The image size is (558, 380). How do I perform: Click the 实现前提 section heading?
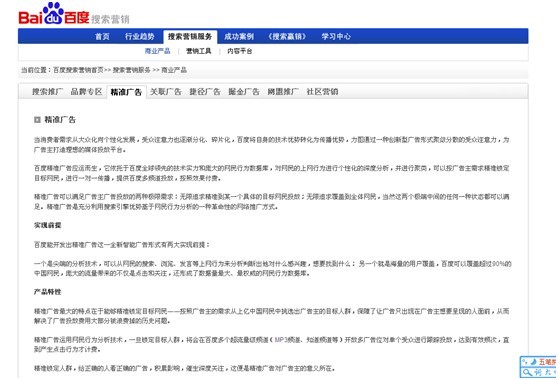pos(47,225)
